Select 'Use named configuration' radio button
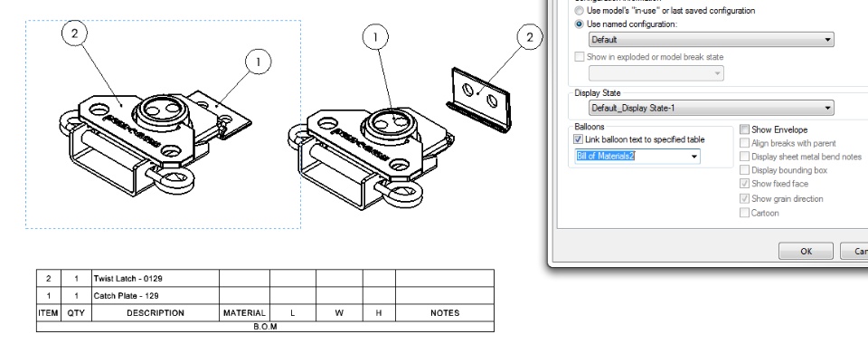This screenshot has height=363, width=868. coord(579,24)
